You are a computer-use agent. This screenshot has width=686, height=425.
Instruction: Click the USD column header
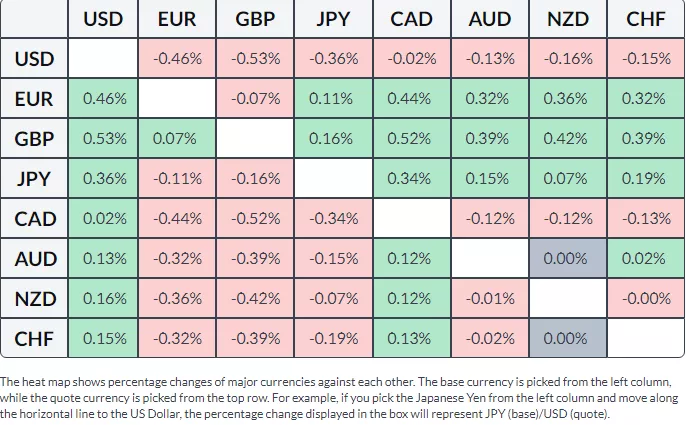point(104,19)
